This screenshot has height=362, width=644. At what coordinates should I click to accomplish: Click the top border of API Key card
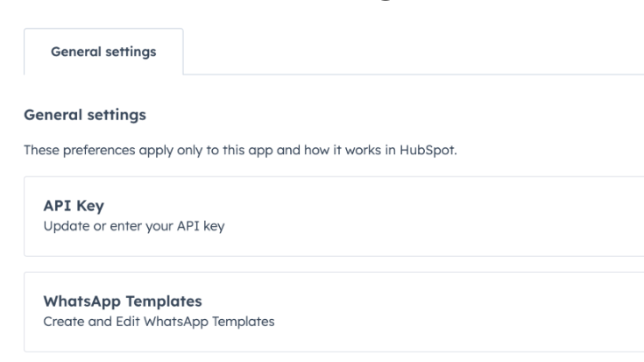pos(333,176)
